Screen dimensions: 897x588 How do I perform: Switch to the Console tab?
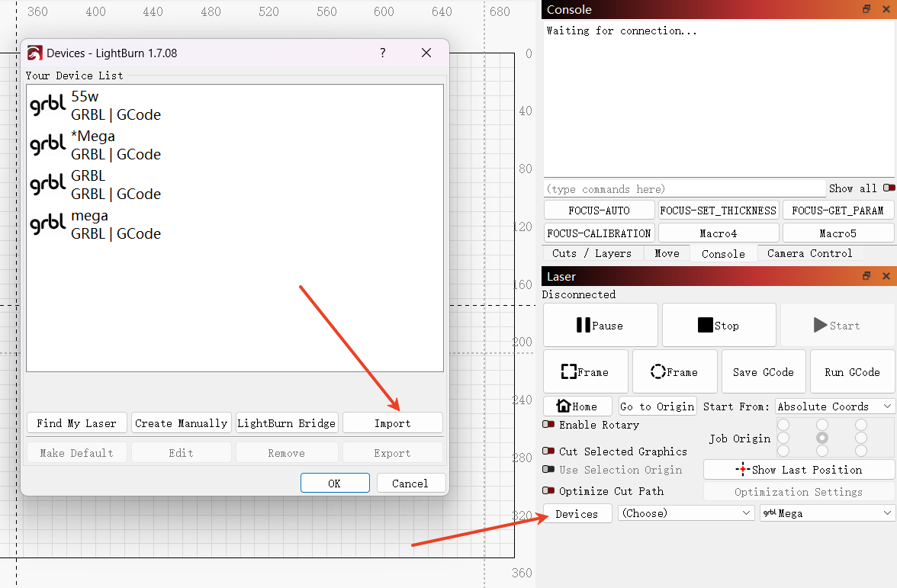724,253
